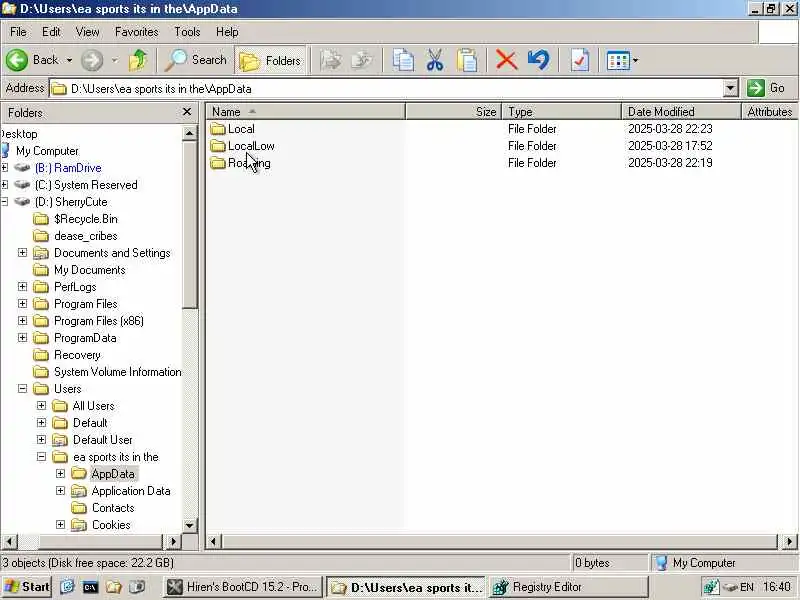Click the Move To toolbar icon
Image resolution: width=800 pixels, height=600 pixels.
click(331, 60)
